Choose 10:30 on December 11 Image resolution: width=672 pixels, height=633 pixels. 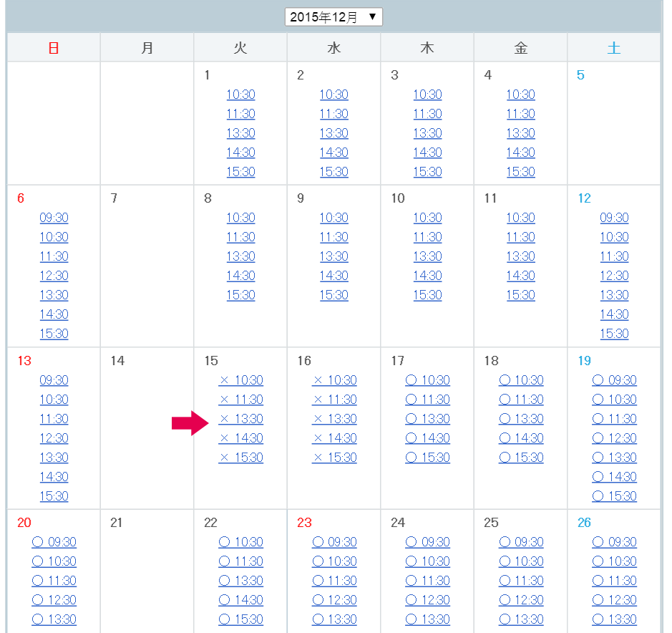[x=521, y=218]
